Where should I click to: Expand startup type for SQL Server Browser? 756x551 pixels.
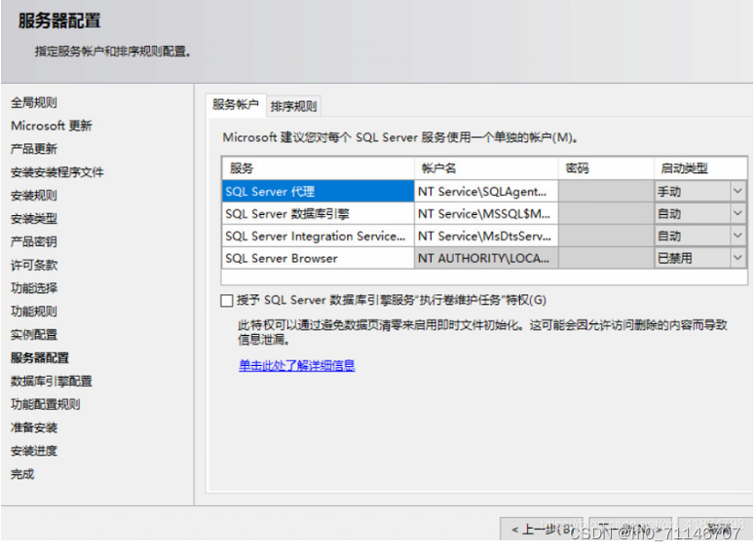pyautogui.click(x=737, y=258)
